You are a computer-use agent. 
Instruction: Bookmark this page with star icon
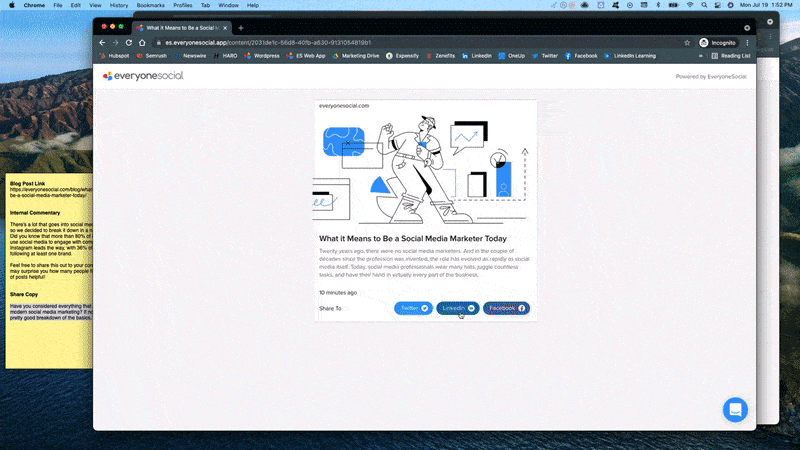tap(686, 43)
